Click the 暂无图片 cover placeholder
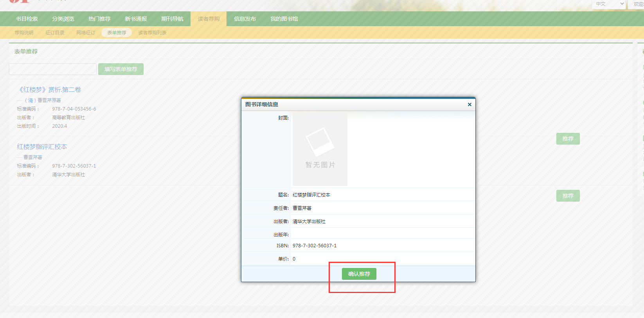Image resolution: width=644 pixels, height=318 pixels. pyautogui.click(x=320, y=149)
